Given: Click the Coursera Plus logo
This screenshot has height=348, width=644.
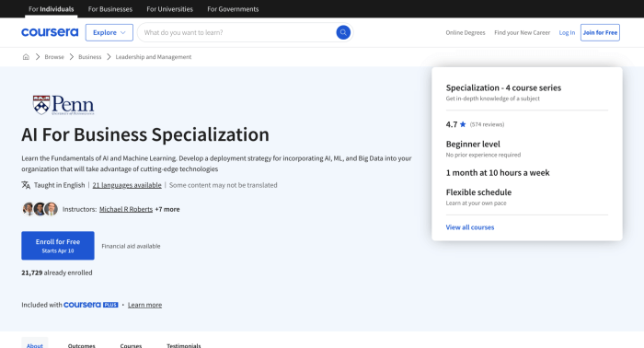Looking at the screenshot, I should [91, 305].
